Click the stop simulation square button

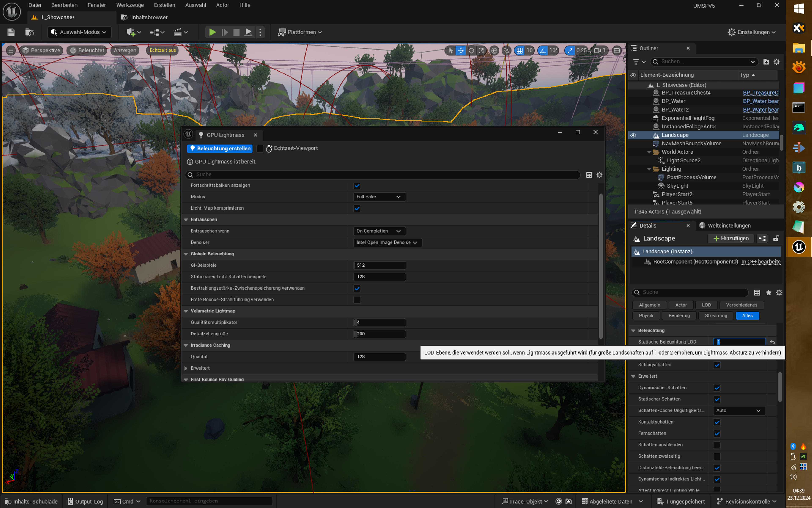click(237, 32)
